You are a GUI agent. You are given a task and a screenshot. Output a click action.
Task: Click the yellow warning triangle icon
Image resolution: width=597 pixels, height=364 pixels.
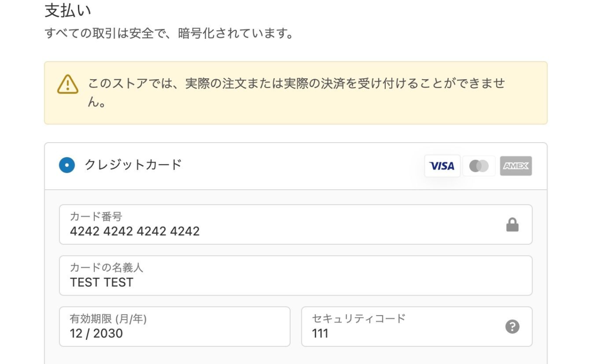[x=68, y=84]
